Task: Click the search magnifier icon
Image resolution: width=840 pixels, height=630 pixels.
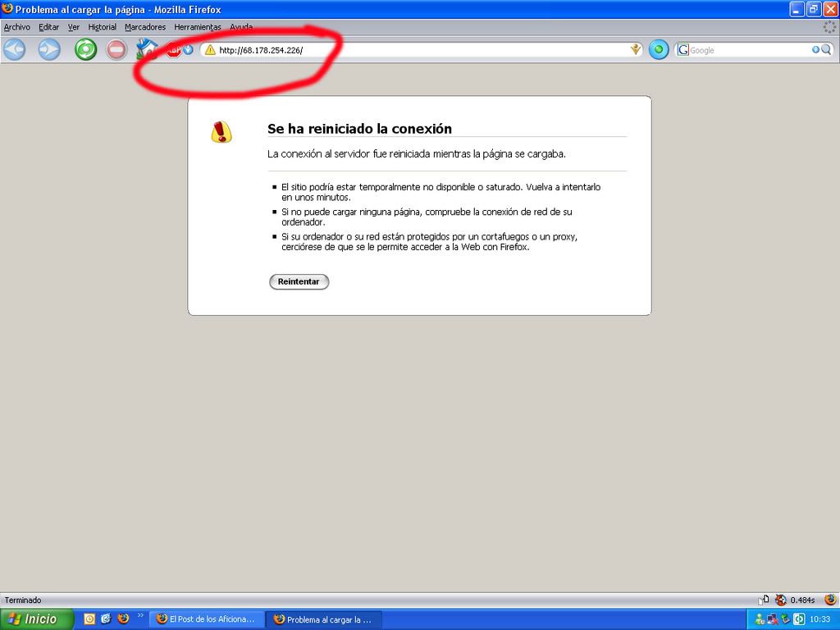Action: coord(826,50)
